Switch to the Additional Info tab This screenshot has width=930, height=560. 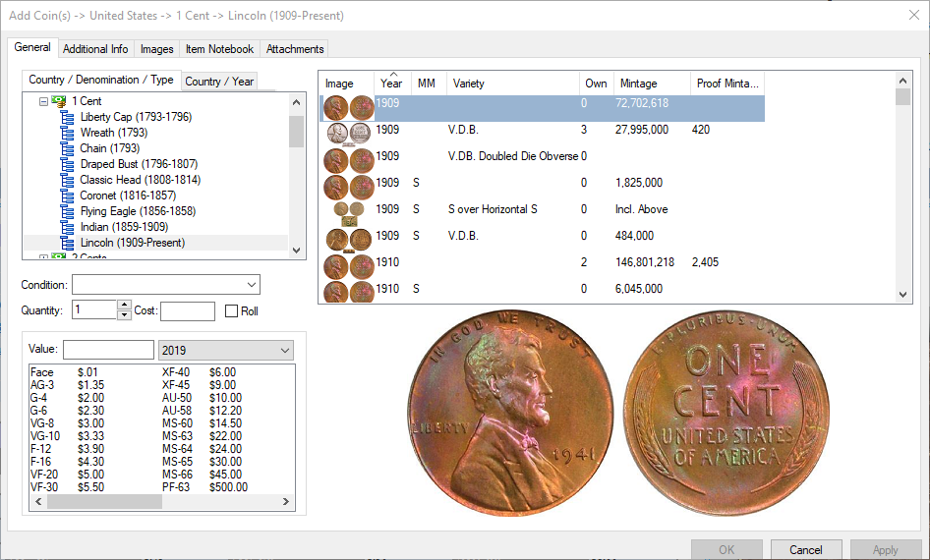95,49
